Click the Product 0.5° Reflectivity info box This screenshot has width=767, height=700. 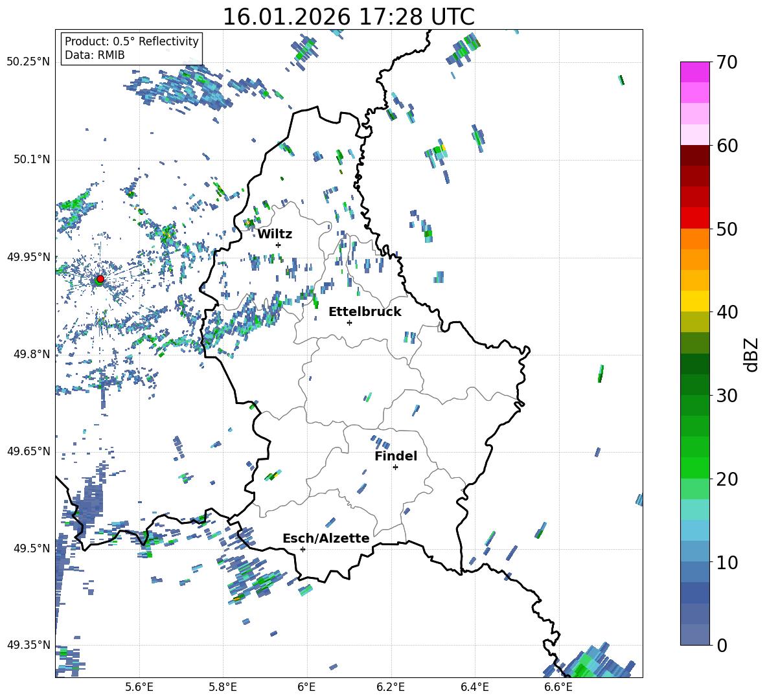click(132, 49)
